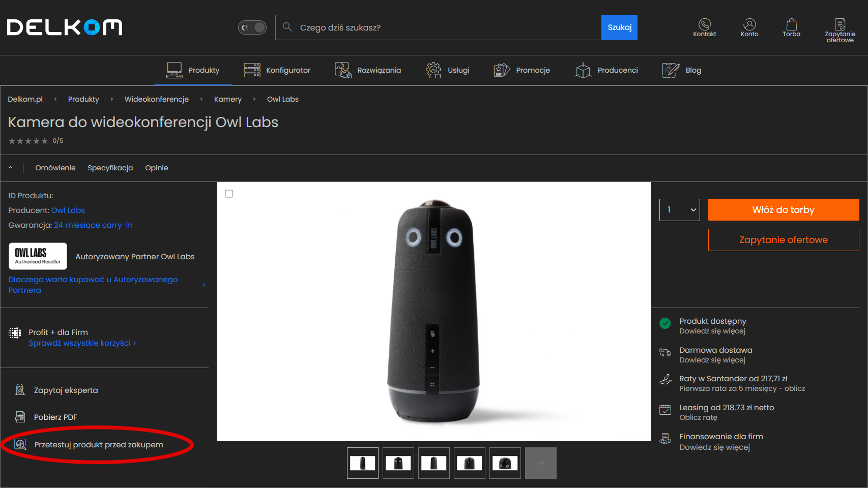
Task: Open the Promocje menu
Action: pos(522,70)
